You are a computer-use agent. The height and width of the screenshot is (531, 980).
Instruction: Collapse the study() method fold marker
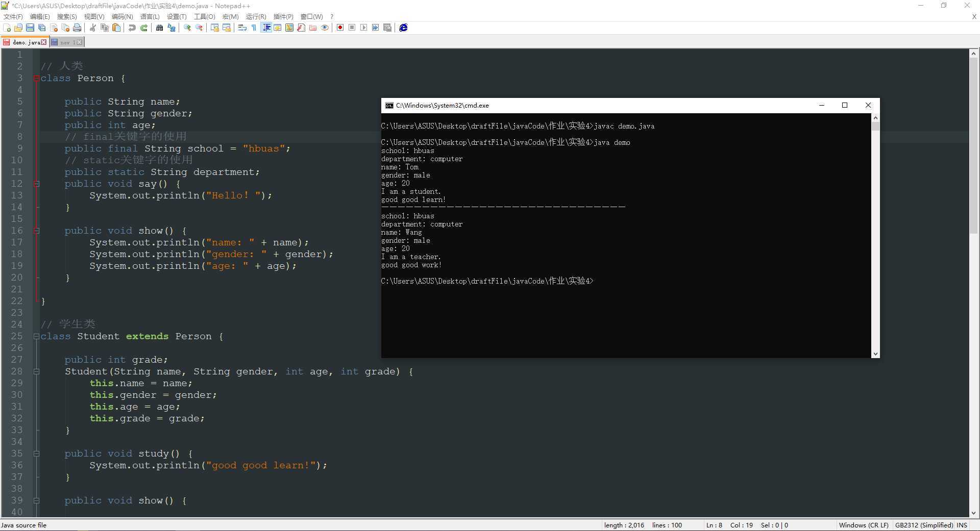pos(36,454)
